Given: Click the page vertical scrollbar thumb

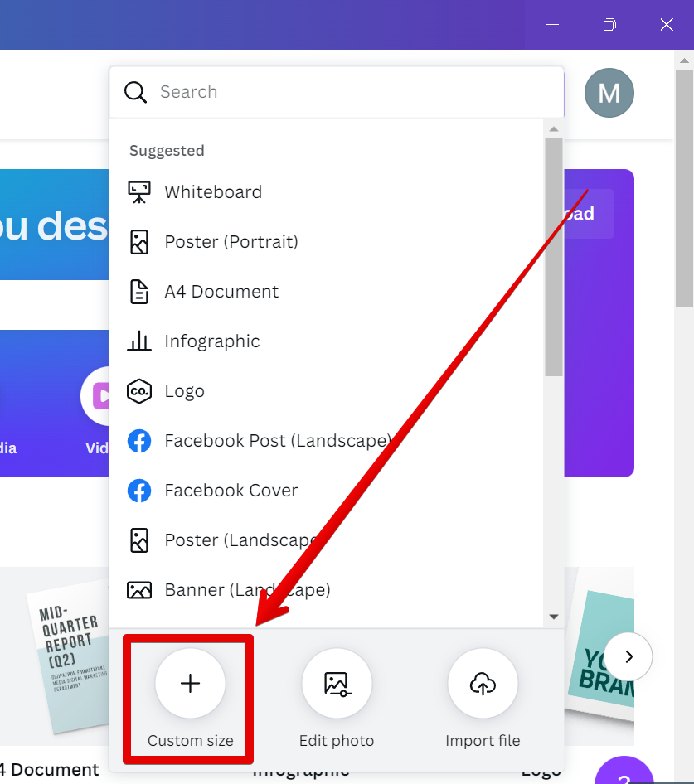Looking at the screenshot, I should click(684, 188).
